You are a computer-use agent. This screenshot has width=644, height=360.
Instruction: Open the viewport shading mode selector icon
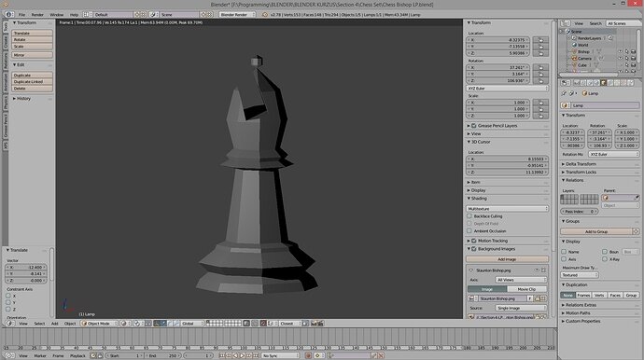pos(124,324)
